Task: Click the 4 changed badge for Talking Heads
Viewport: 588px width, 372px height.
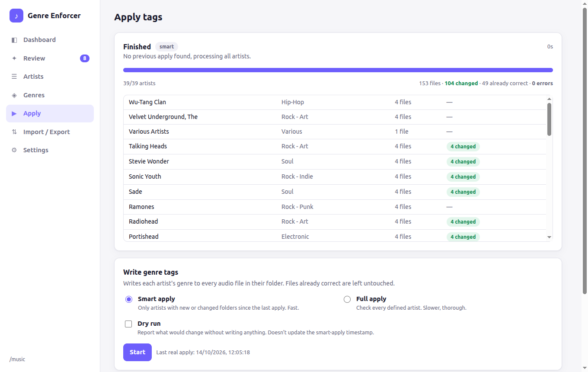Action: click(x=463, y=147)
